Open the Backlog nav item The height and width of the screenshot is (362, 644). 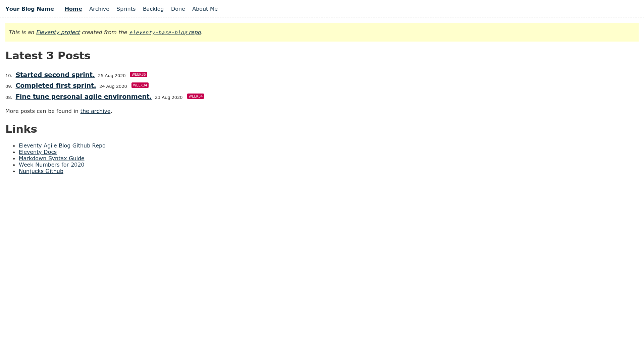(153, 9)
